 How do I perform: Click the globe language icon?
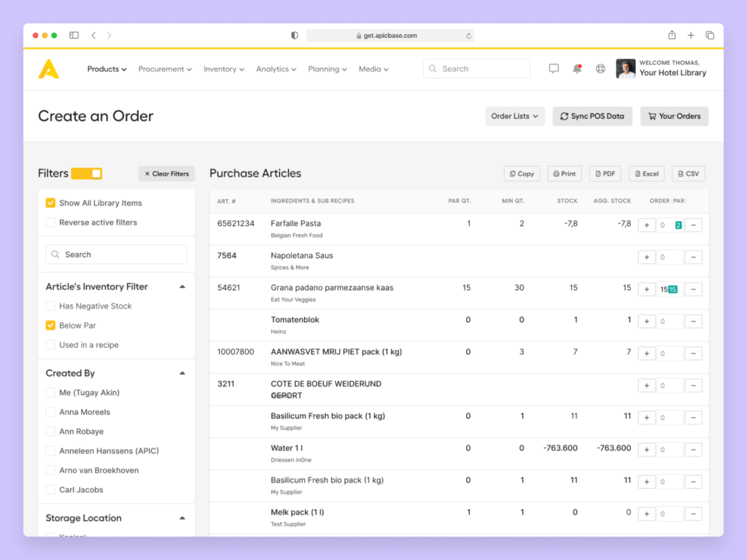click(x=600, y=69)
